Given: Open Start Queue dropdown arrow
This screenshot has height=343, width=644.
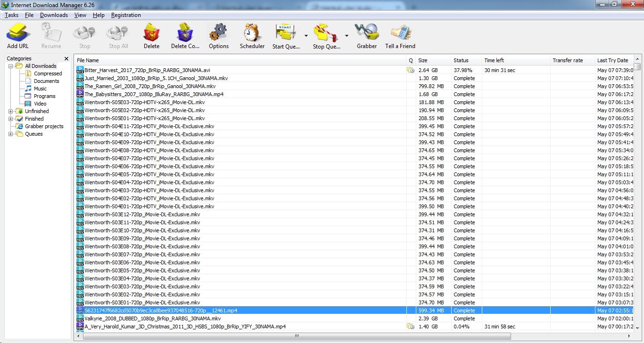Looking at the screenshot, I should point(306,36).
